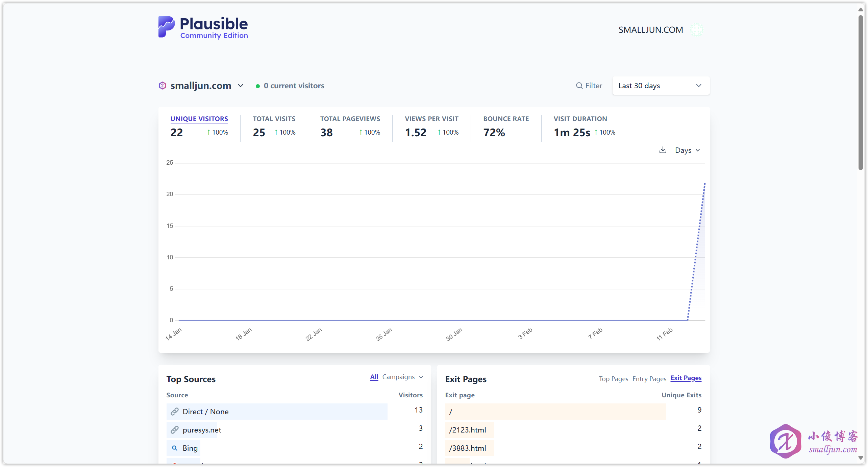
Task: Click the Direct / None link icon
Action: pos(175,412)
